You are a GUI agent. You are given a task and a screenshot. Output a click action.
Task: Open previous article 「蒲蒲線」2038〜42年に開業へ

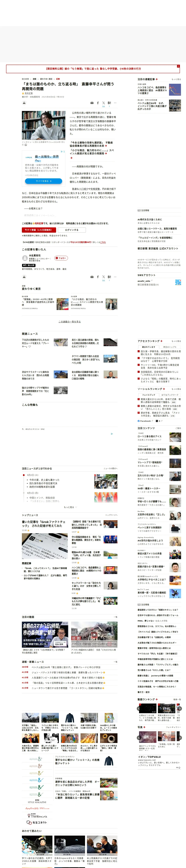(38, 302)
